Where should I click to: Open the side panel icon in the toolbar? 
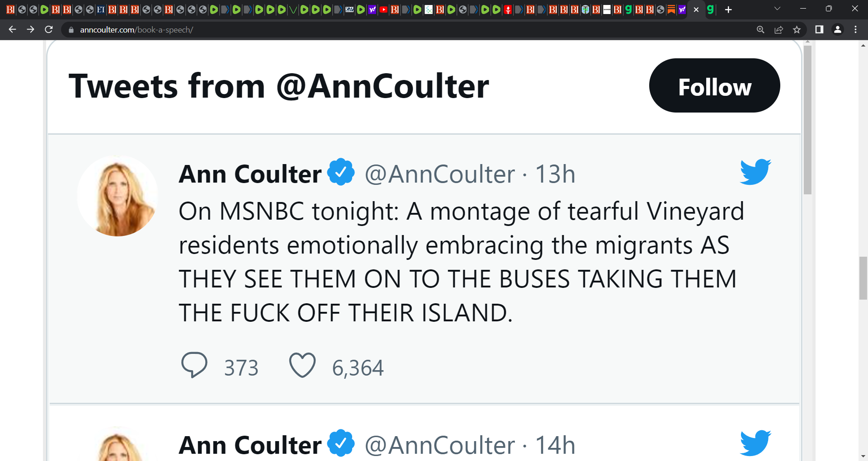[x=819, y=30]
